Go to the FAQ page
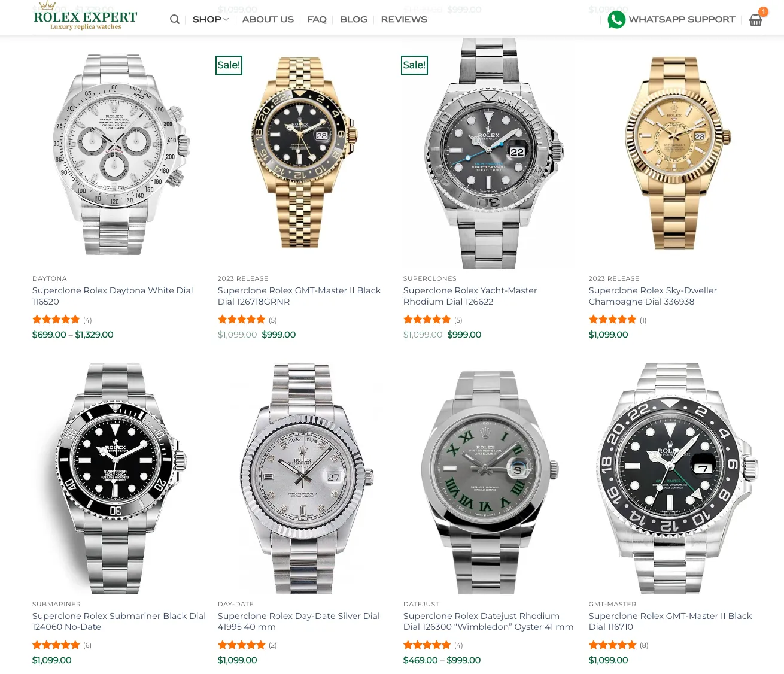Screen dimensions: 784x674 click(x=317, y=19)
